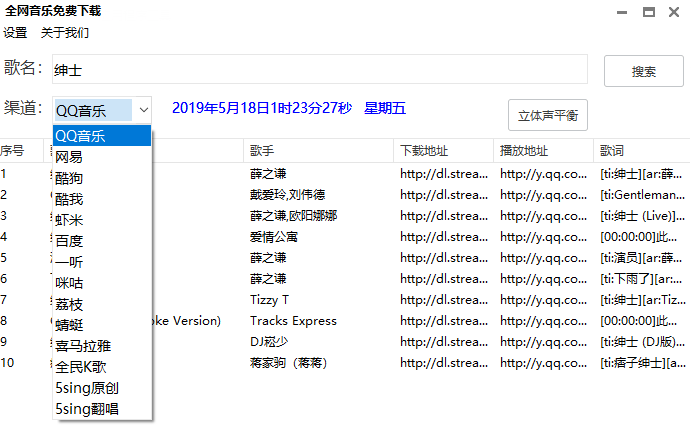Click lyrics cell [ti:痞子绅士] in row 10
The height and width of the screenshot is (437, 691).
pyautogui.click(x=643, y=363)
